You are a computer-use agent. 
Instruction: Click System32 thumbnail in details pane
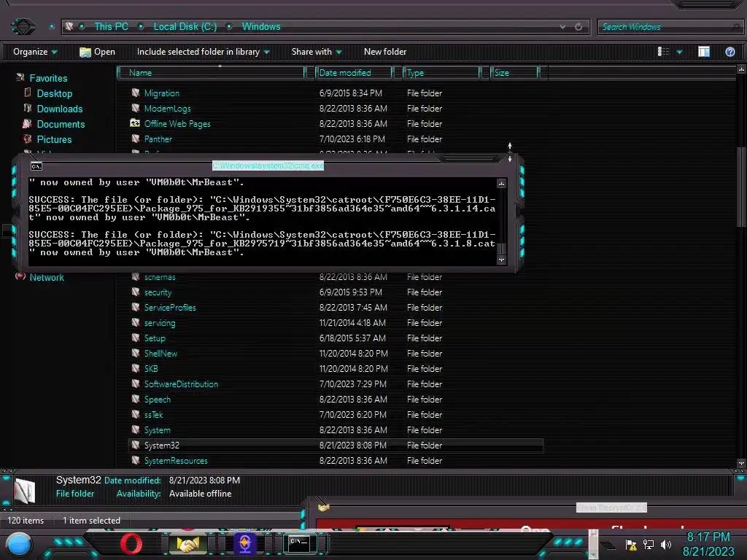(25, 491)
